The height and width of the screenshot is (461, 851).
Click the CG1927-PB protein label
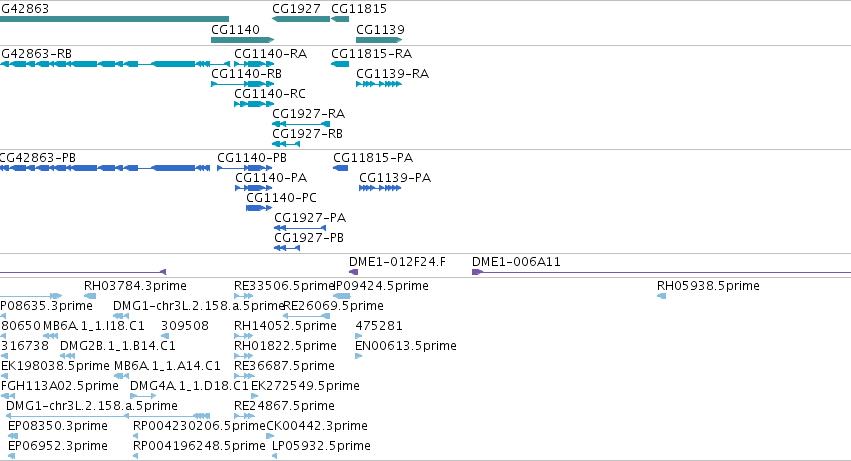[x=309, y=238]
